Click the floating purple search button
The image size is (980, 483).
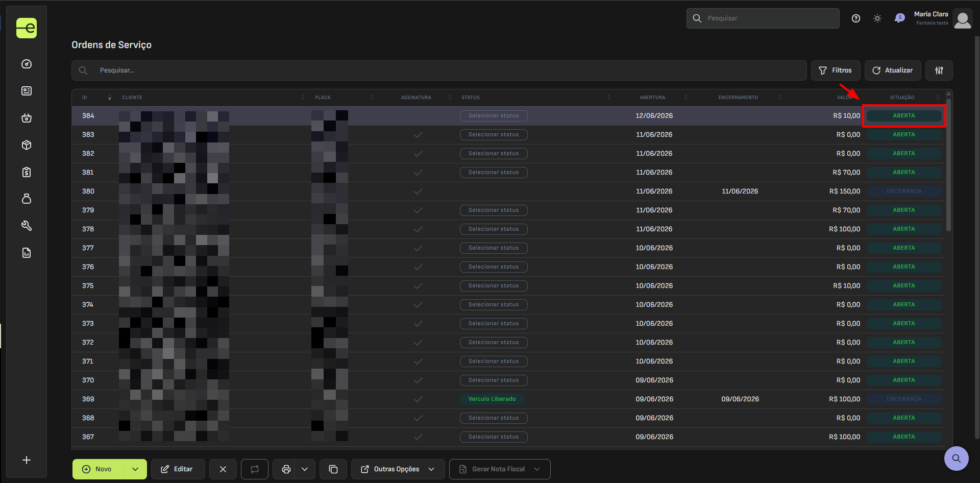click(957, 458)
